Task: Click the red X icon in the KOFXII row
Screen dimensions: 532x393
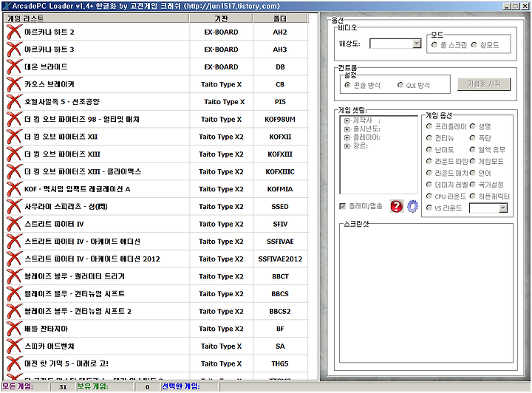Action: click(x=14, y=137)
